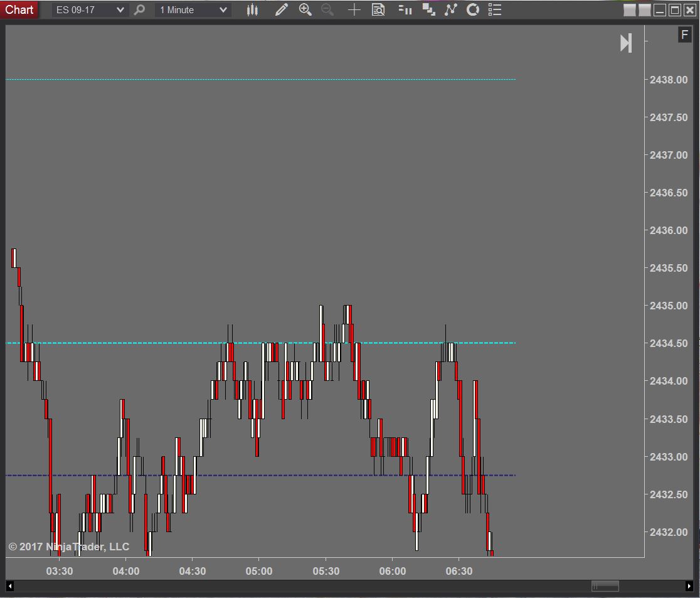The height and width of the screenshot is (598, 700).
Task: Open the chart trader icon
Action: (405, 10)
